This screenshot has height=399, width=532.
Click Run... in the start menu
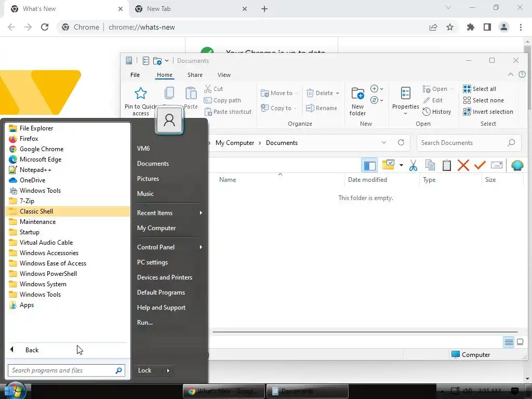click(x=145, y=323)
